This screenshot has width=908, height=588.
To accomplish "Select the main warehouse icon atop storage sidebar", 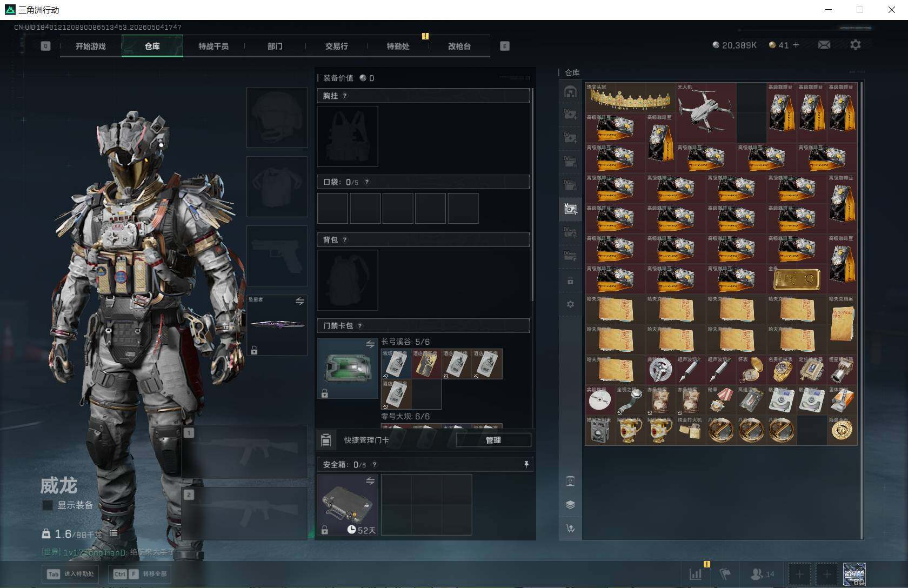I will point(570,92).
